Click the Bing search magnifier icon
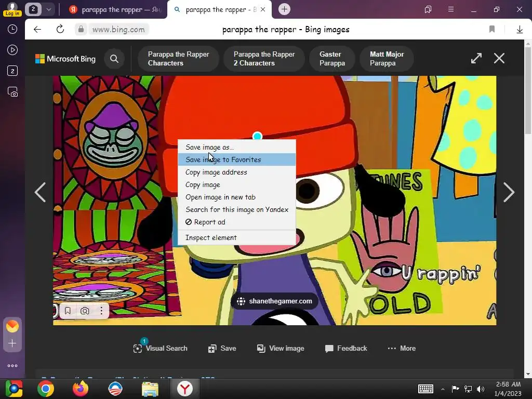This screenshot has height=399, width=532. 114,59
